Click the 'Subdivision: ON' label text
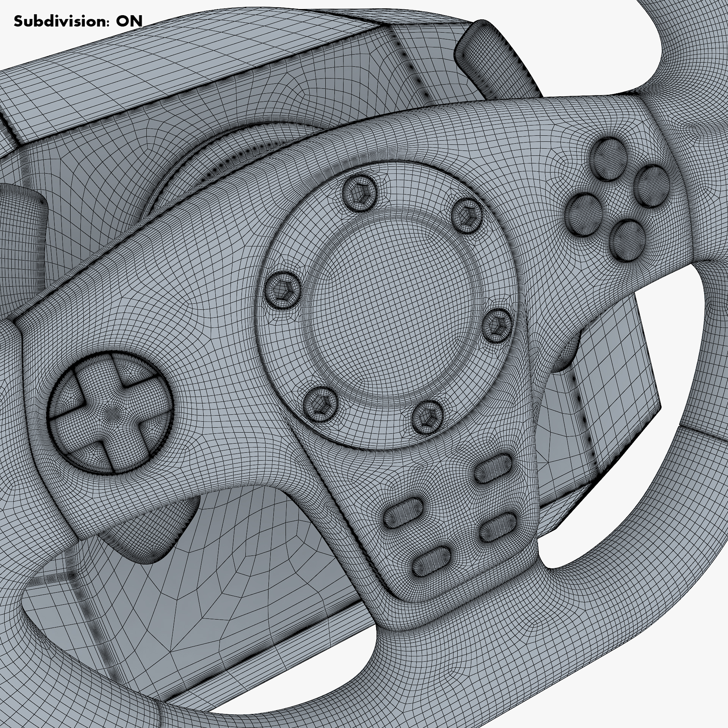728x728 pixels. pyautogui.click(x=78, y=21)
